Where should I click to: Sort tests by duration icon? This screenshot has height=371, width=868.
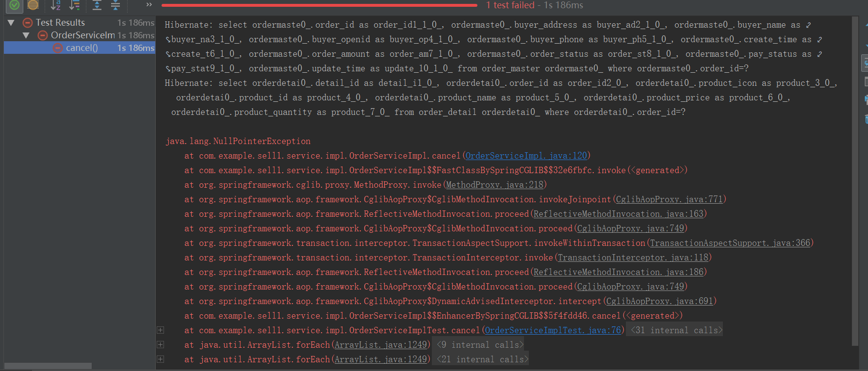coord(74,5)
